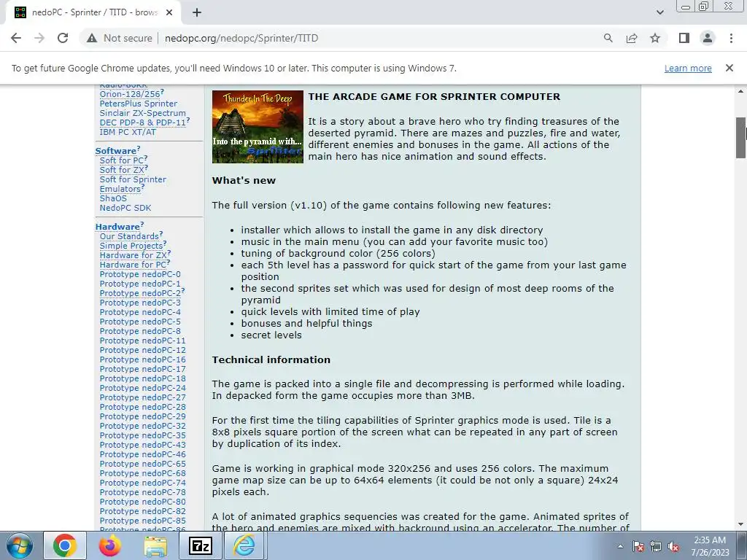Reload the current page

(63, 38)
